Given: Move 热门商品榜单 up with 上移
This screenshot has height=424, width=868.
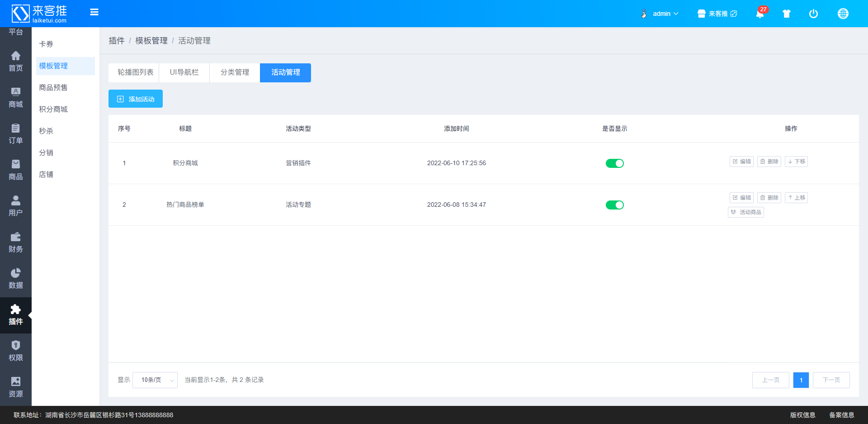Looking at the screenshot, I should tap(796, 198).
